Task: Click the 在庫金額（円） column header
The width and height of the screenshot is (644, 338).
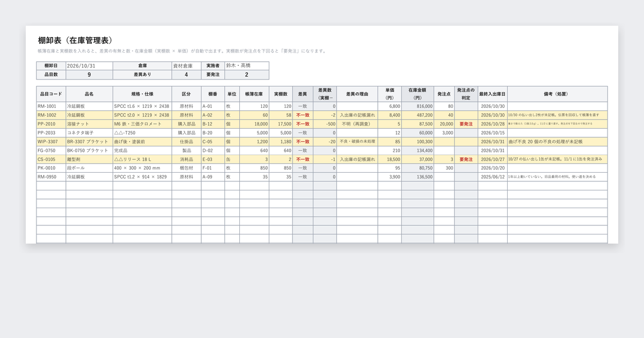Action: click(418, 94)
